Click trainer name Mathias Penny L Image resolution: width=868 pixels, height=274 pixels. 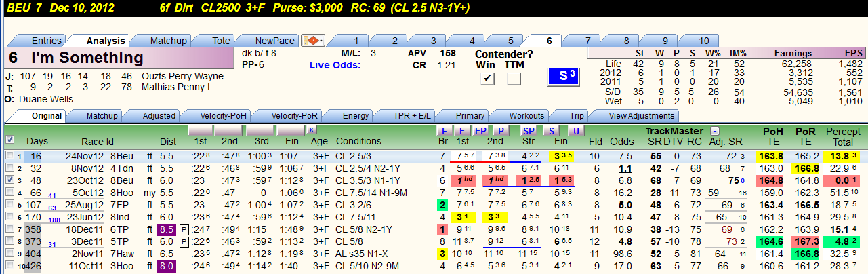click(x=177, y=87)
